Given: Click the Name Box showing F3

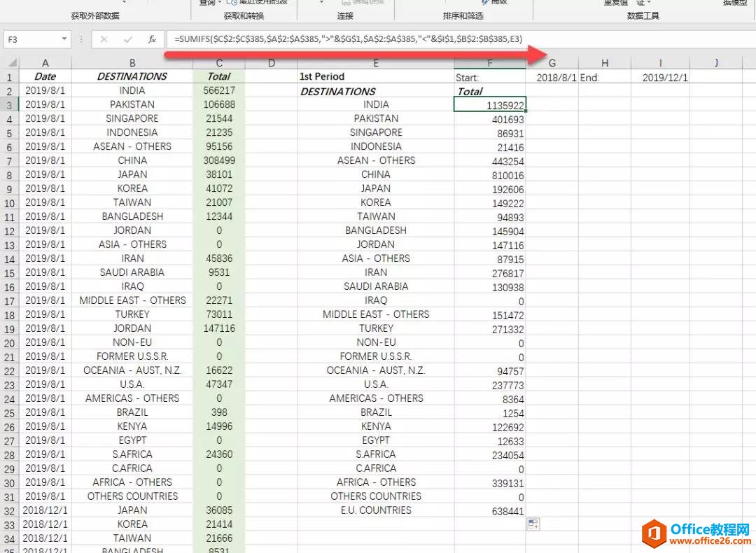Looking at the screenshot, I should click(31, 39).
